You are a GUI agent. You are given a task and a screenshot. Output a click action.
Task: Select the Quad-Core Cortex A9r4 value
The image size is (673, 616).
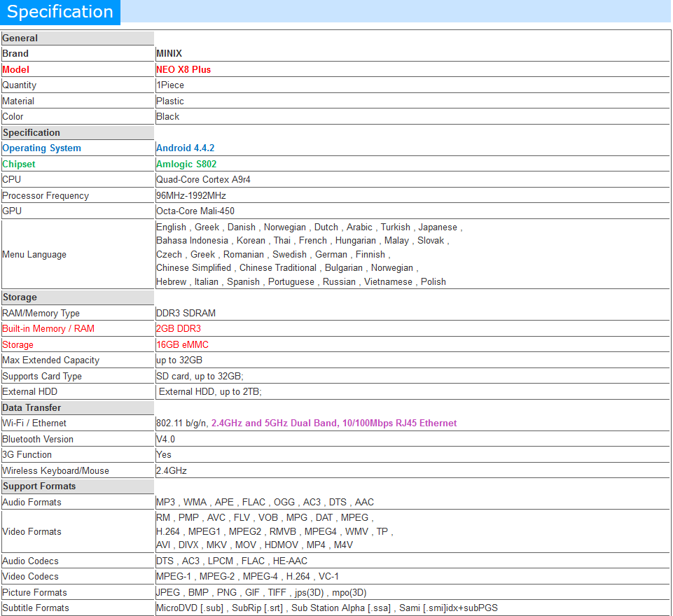coord(204,180)
